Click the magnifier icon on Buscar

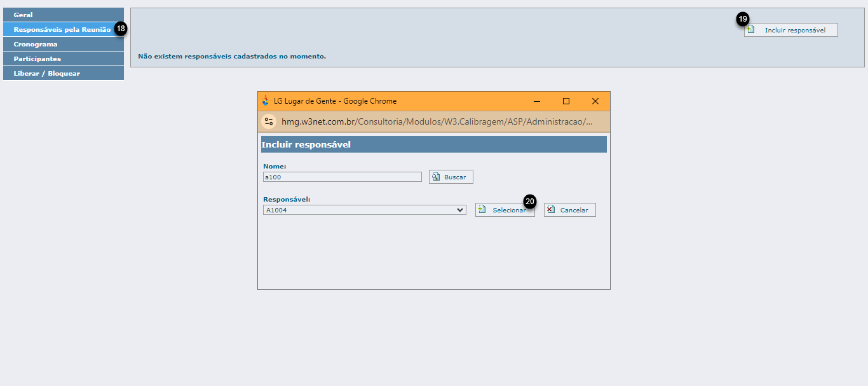[436, 177]
